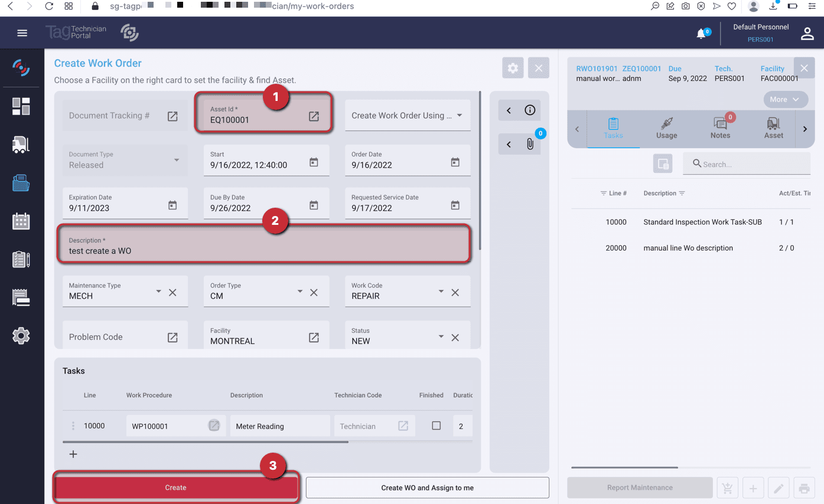Viewport: 824px width, 504px height.
Task: Open the Status dropdown
Action: point(441,336)
